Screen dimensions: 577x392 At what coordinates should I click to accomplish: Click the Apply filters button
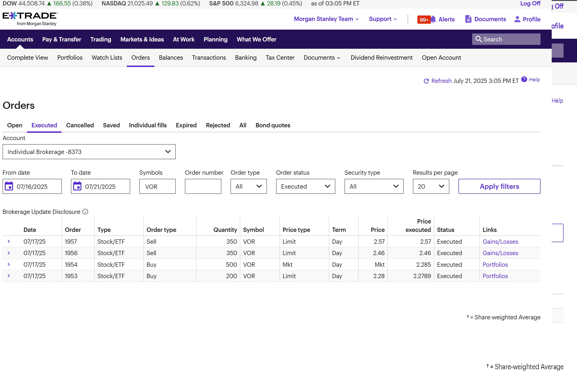(499, 186)
